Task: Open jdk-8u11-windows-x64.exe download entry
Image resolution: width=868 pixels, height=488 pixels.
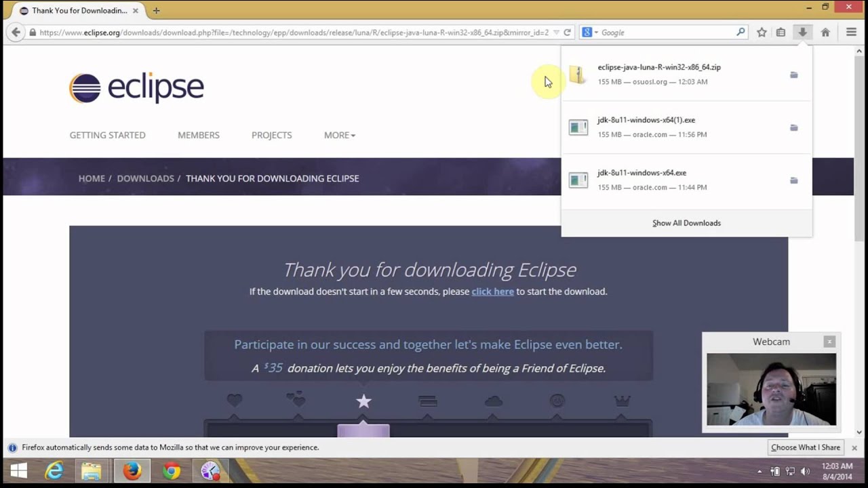Action: (x=686, y=180)
